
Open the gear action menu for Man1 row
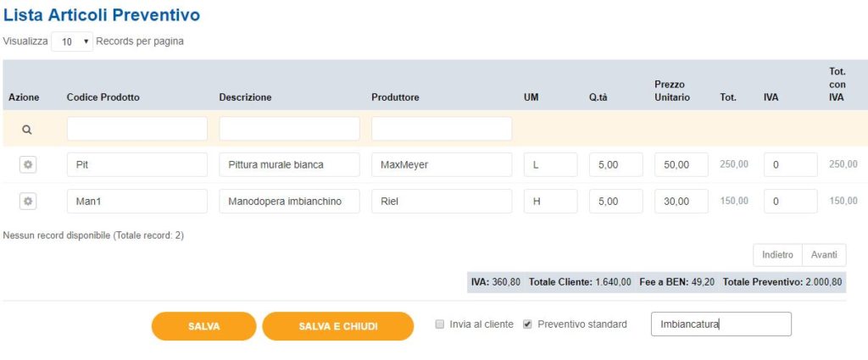coord(27,201)
